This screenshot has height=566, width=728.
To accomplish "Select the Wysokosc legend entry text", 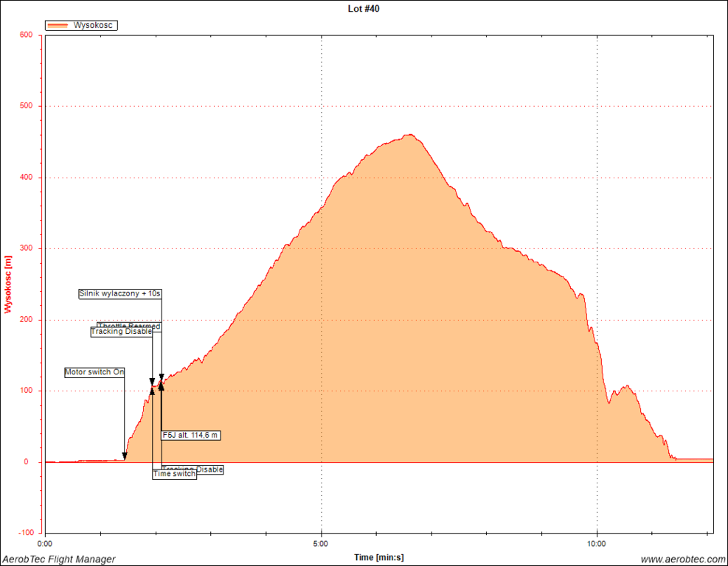I will [x=94, y=25].
